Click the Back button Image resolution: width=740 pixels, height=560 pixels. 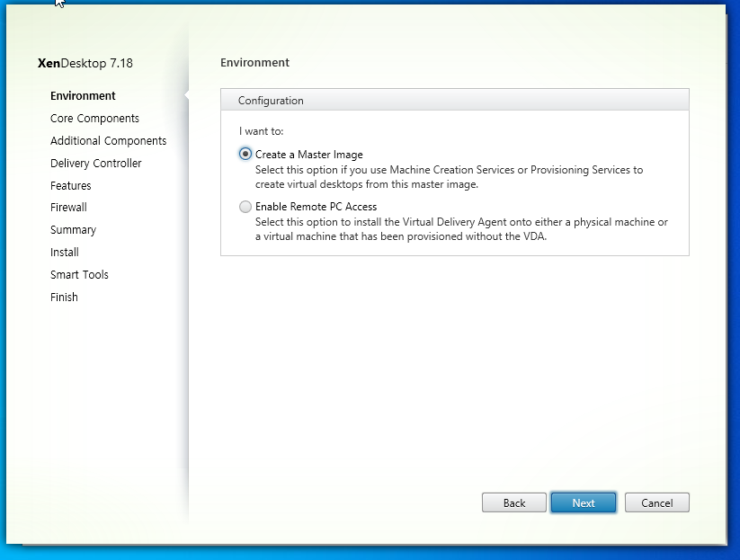pos(514,502)
